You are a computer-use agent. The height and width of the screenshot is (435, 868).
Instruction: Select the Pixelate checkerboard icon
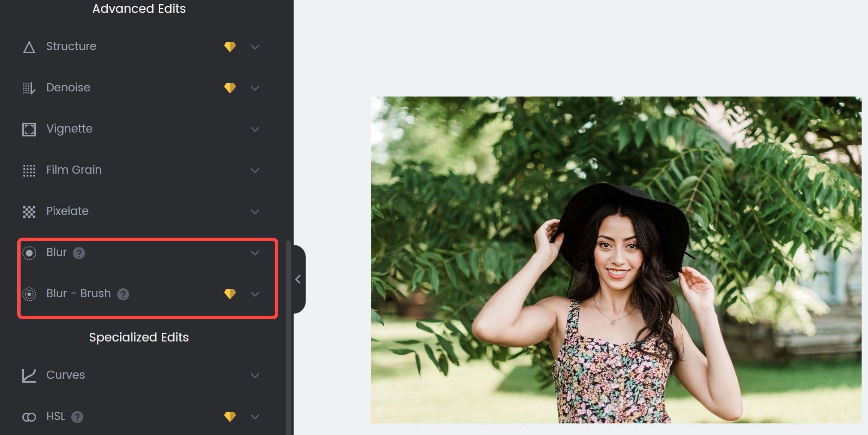tap(29, 211)
